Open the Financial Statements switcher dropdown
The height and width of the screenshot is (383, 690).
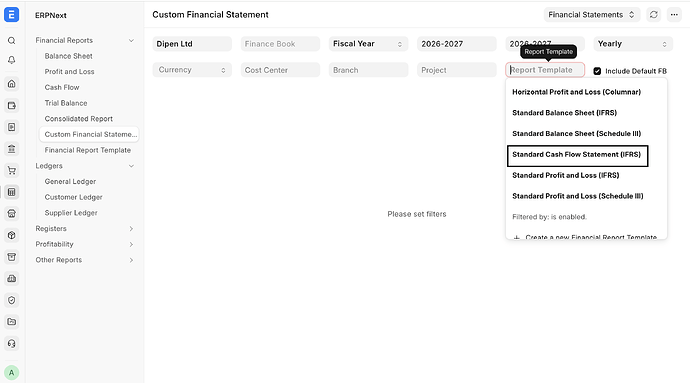click(x=591, y=15)
